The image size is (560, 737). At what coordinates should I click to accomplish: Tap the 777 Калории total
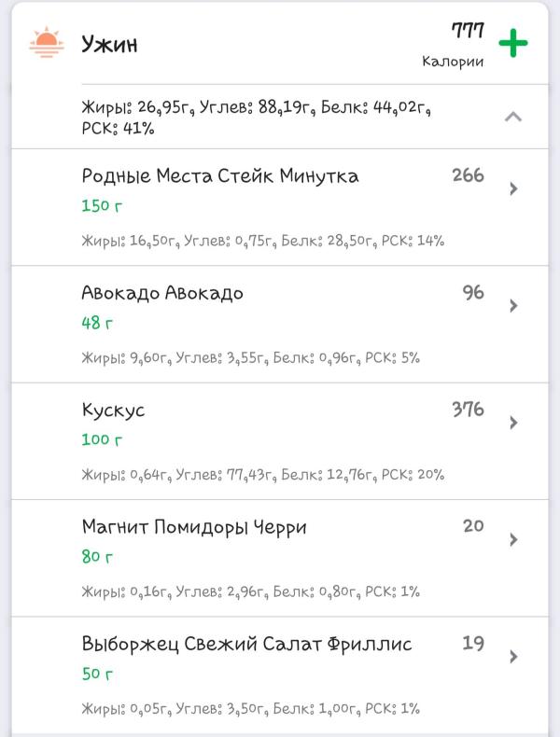coord(454,45)
